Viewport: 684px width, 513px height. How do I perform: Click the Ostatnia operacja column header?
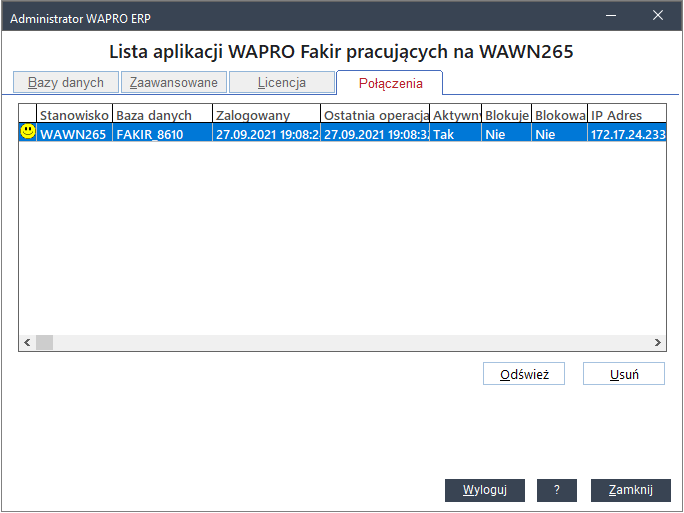[375, 115]
